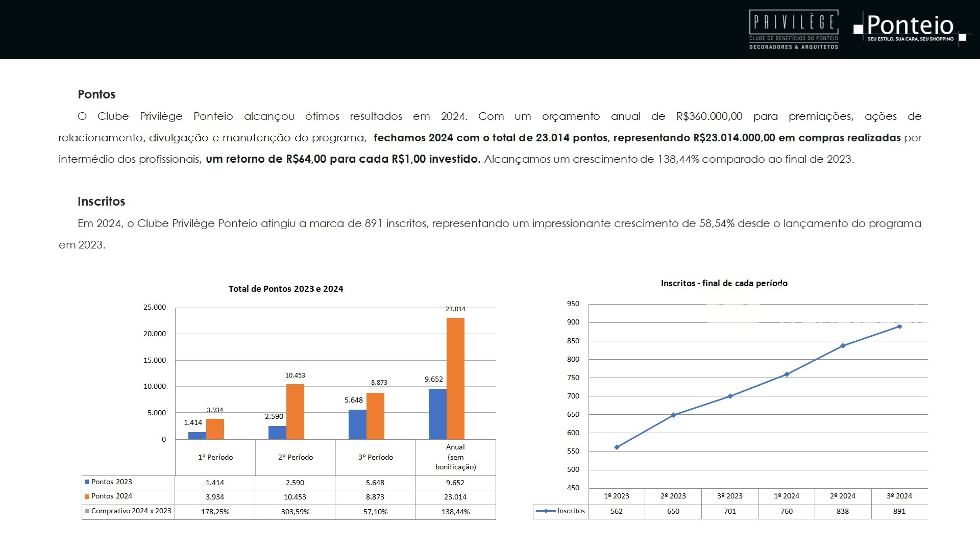Click the orange Pontos 2024 legend swatch

[x=87, y=496]
